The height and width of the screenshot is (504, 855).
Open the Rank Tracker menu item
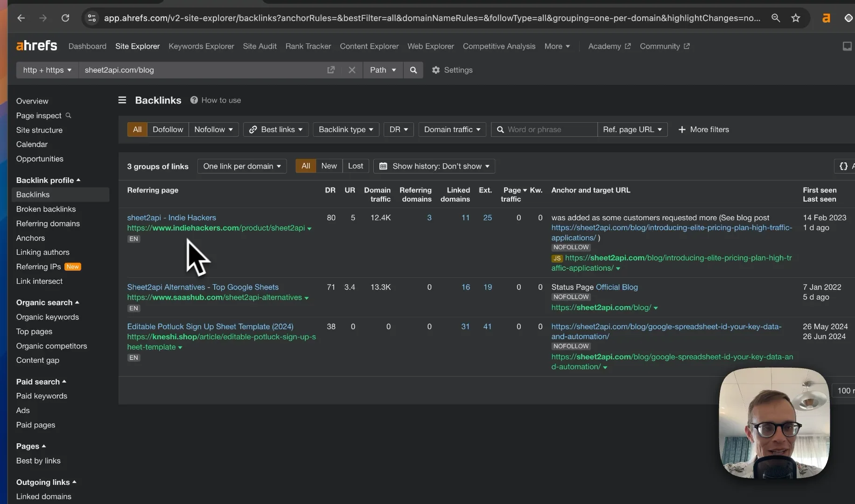pos(308,46)
